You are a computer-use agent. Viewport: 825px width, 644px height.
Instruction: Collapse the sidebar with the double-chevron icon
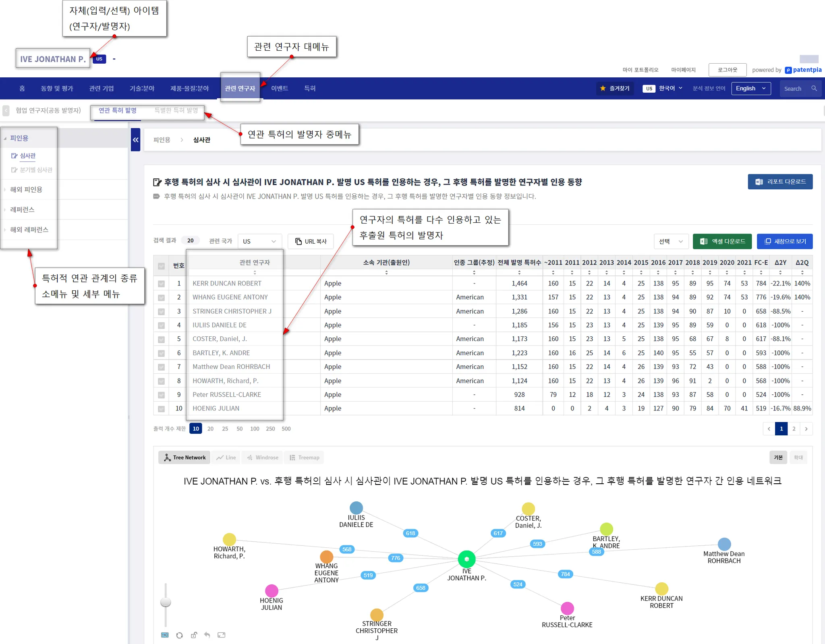pyautogui.click(x=135, y=140)
